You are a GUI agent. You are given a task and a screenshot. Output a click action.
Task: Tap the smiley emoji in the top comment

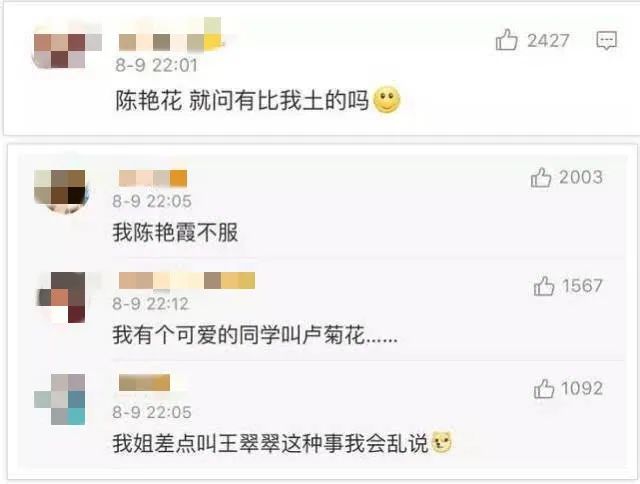tap(387, 100)
